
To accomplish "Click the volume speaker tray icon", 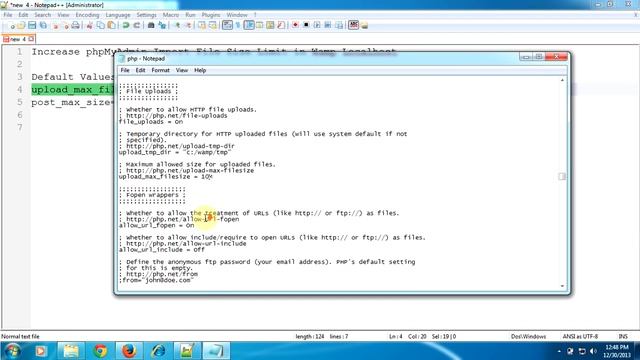I will [x=593, y=351].
